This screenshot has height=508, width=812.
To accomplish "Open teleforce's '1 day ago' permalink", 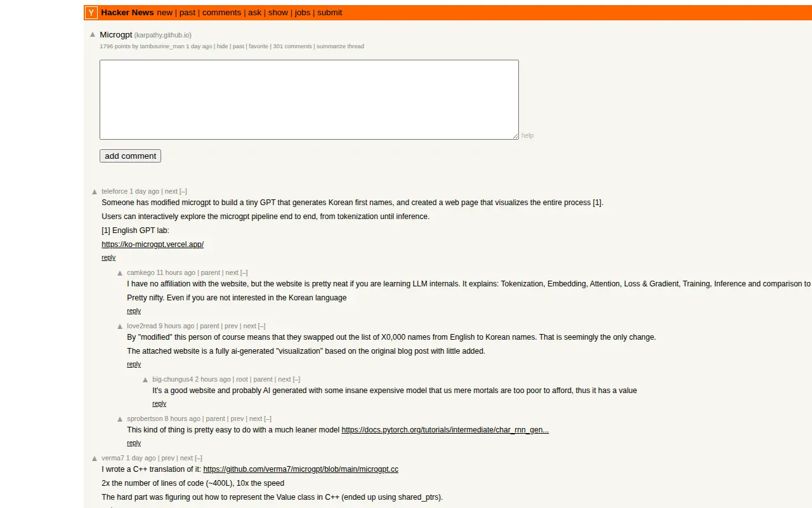I will pyautogui.click(x=145, y=191).
